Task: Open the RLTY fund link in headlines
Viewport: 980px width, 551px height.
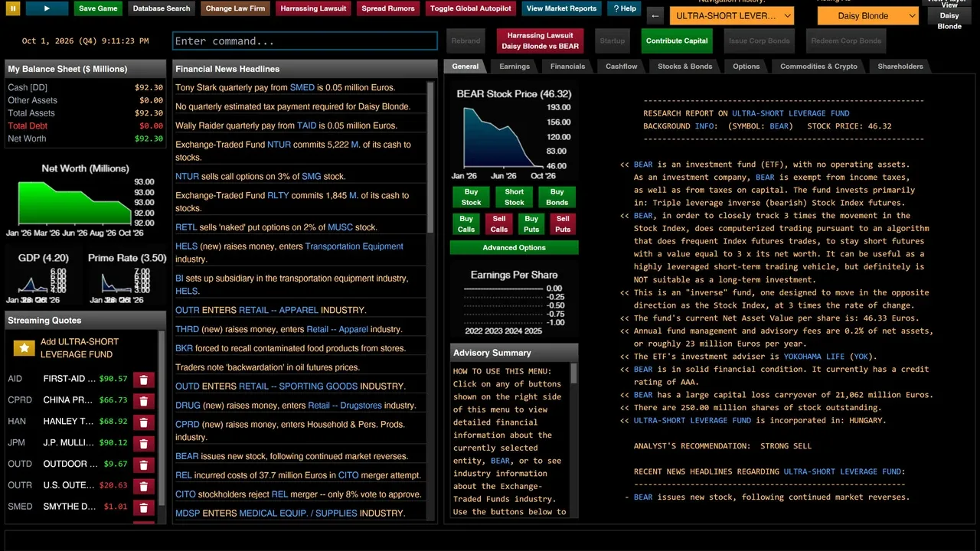Action: [x=278, y=195]
